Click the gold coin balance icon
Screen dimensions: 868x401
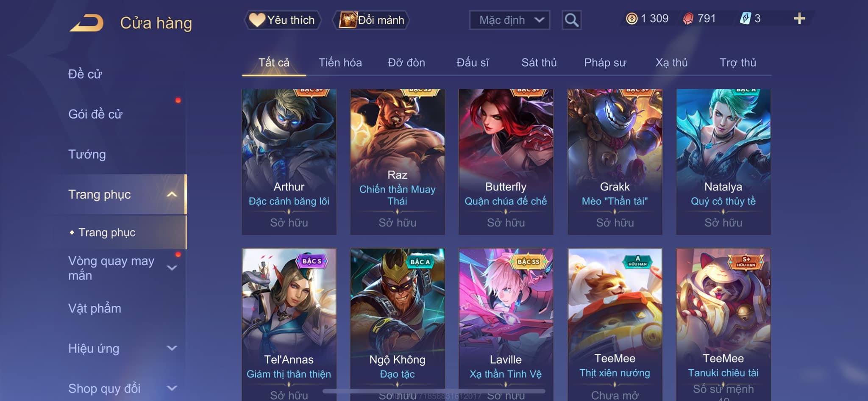click(x=632, y=19)
